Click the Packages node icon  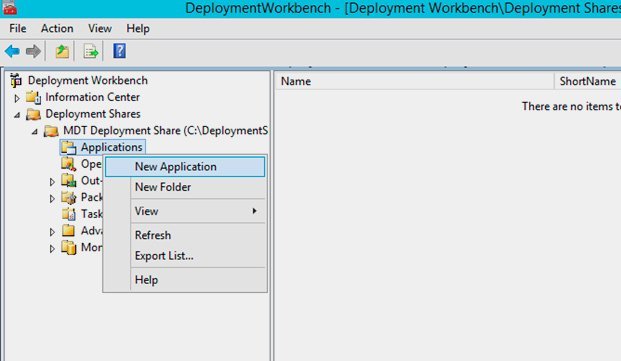click(x=69, y=197)
